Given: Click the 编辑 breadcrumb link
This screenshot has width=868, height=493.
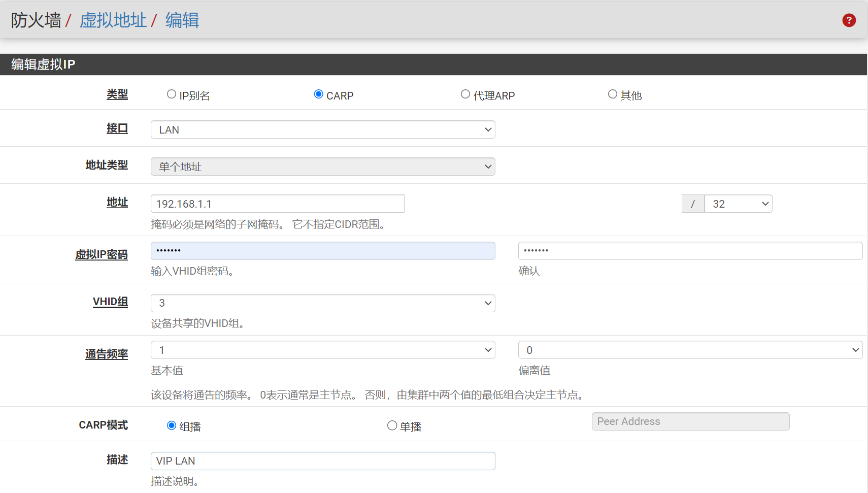Looking at the screenshot, I should click(182, 20).
